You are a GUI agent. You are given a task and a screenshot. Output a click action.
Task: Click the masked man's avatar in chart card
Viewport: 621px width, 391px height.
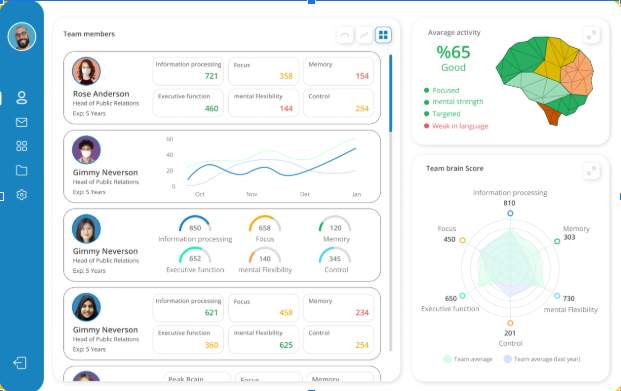[86, 150]
